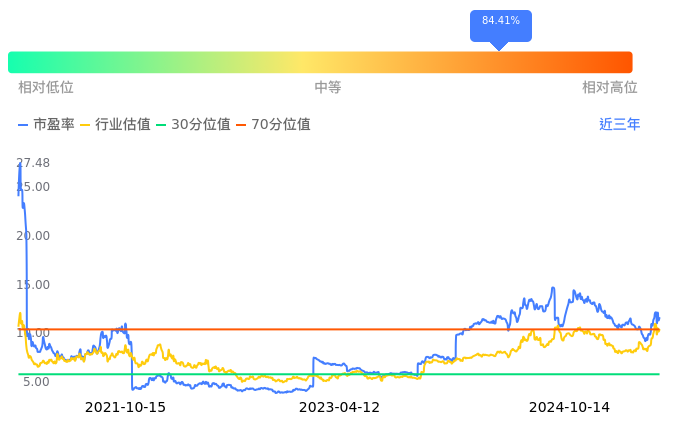This screenshot has width=686, height=442.
Task: Toggle the 30分位值 legend series
Action: [x=193, y=125]
